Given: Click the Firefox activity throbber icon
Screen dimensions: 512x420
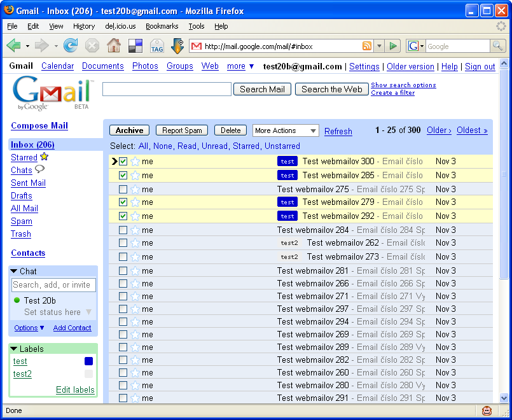Looking at the screenshot, I should click(501, 26).
